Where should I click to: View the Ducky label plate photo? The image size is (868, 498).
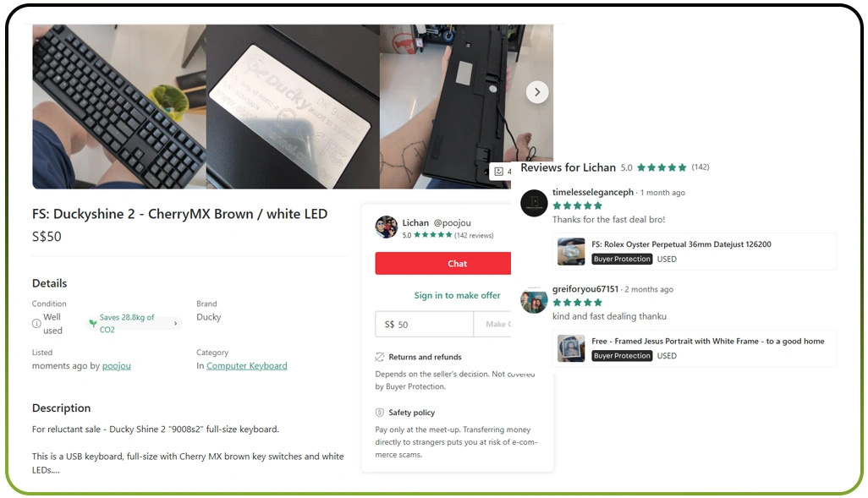click(293, 107)
